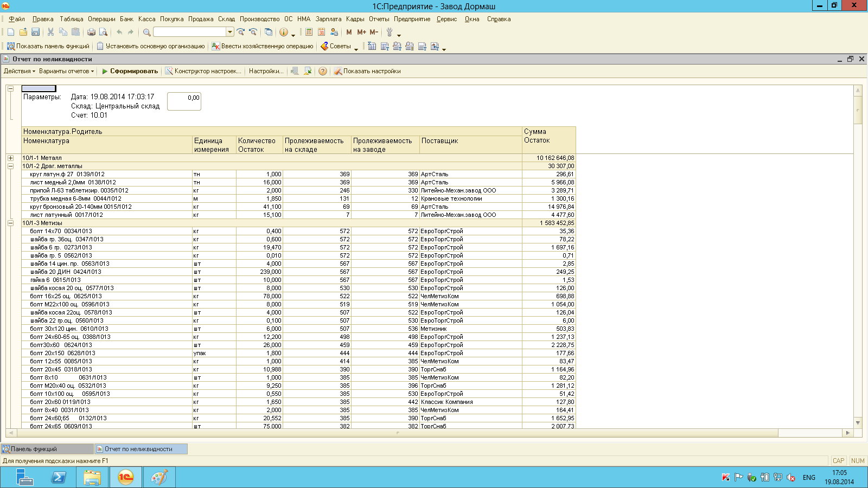Open toolbar options arrow after wrench icon

click(399, 35)
